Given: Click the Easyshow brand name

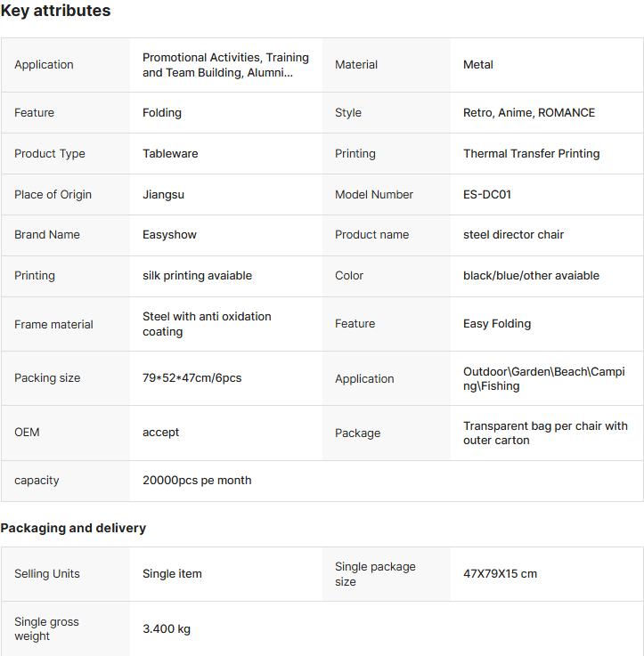Looking at the screenshot, I should point(169,235).
